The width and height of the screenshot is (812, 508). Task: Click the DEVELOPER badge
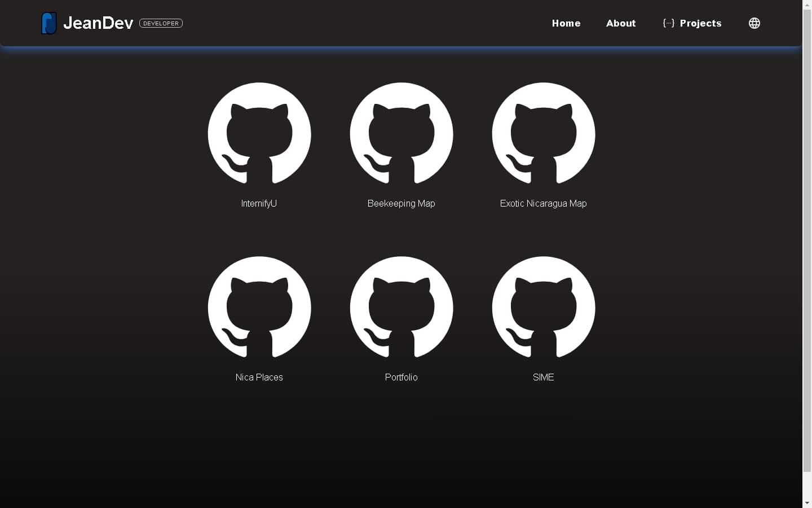(x=161, y=23)
